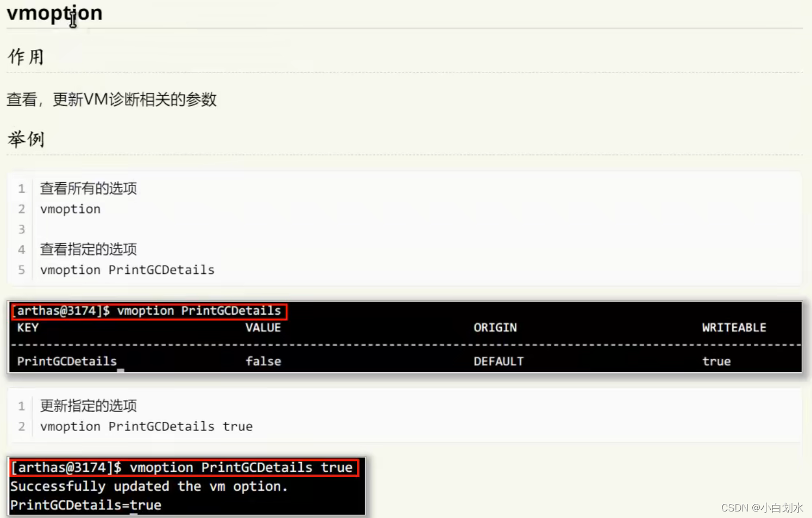
Task: Click the code line vmoption PrintGCDetails true
Action: pyautogui.click(x=147, y=427)
